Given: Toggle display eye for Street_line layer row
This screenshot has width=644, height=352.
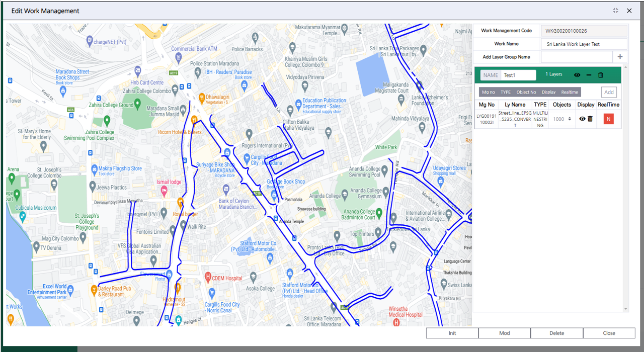Looking at the screenshot, I should point(583,119).
